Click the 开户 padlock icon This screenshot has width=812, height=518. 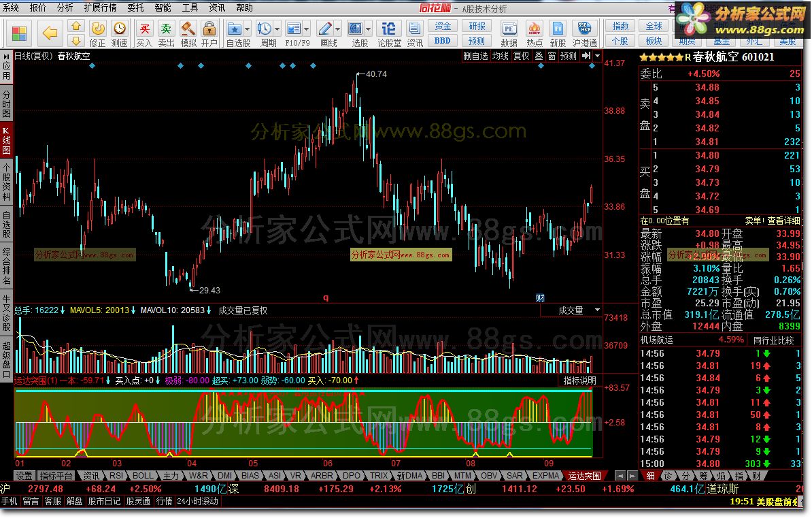[x=209, y=29]
